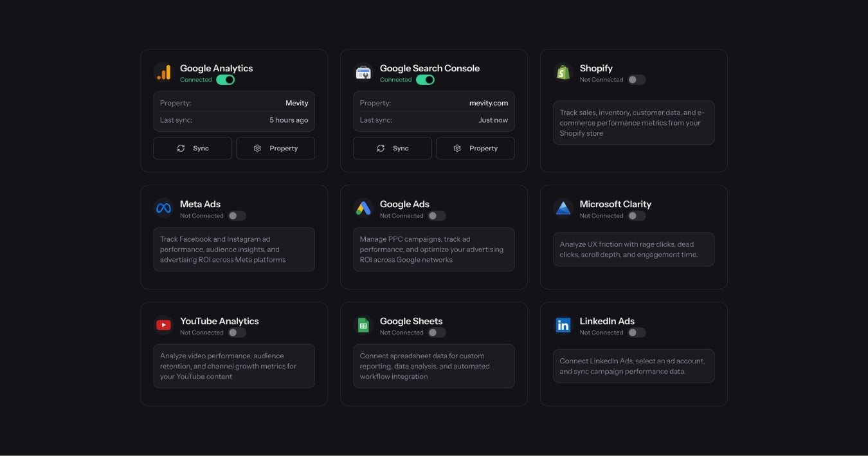Toggle on the Meta Ads integration

pyautogui.click(x=237, y=216)
